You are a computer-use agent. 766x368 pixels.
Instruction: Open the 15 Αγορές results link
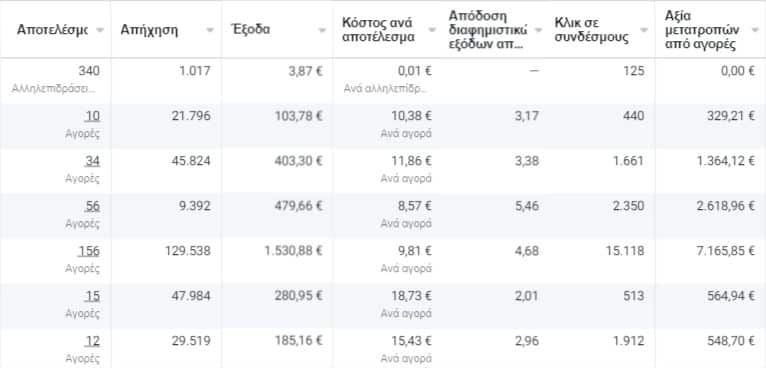92,296
